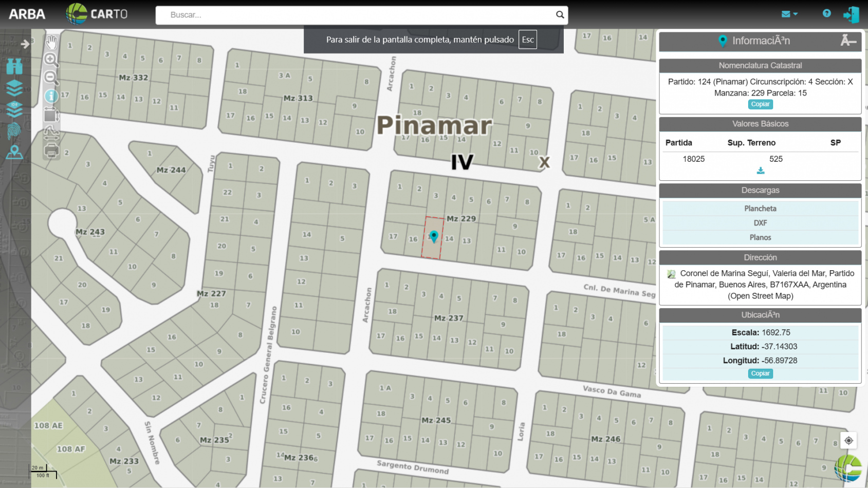Click the Esc key hint in fullscreen banner
This screenshot has height=488, width=868.
[x=528, y=40]
